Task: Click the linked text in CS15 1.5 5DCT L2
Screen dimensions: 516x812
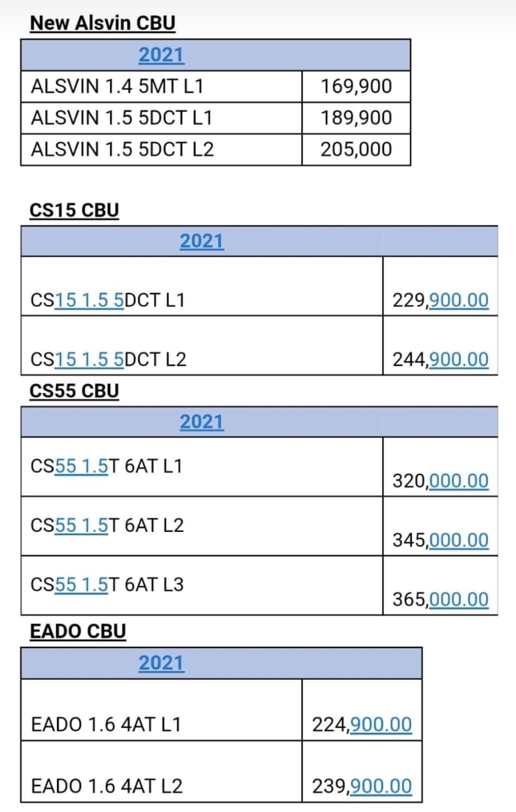Action: [x=89, y=359]
